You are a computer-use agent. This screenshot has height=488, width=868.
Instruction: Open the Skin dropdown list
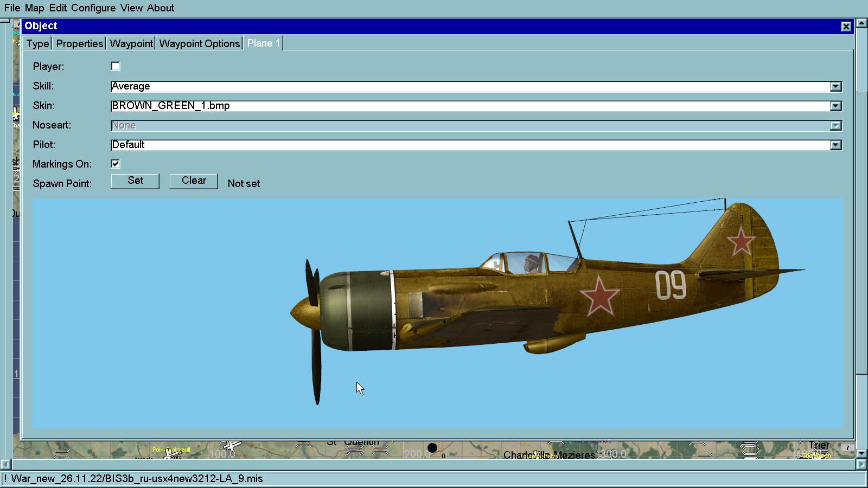835,106
